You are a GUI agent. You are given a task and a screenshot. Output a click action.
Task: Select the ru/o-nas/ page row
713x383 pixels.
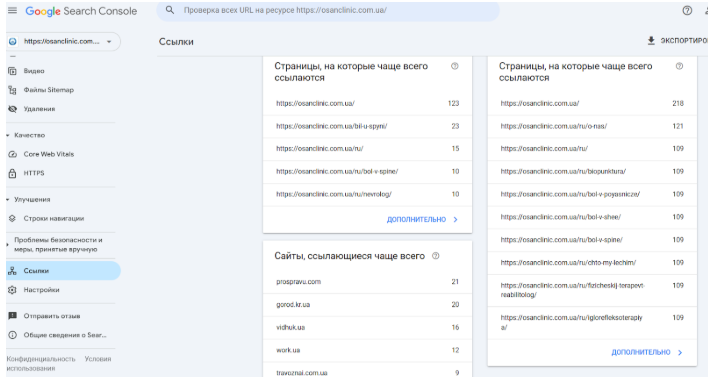click(x=592, y=126)
